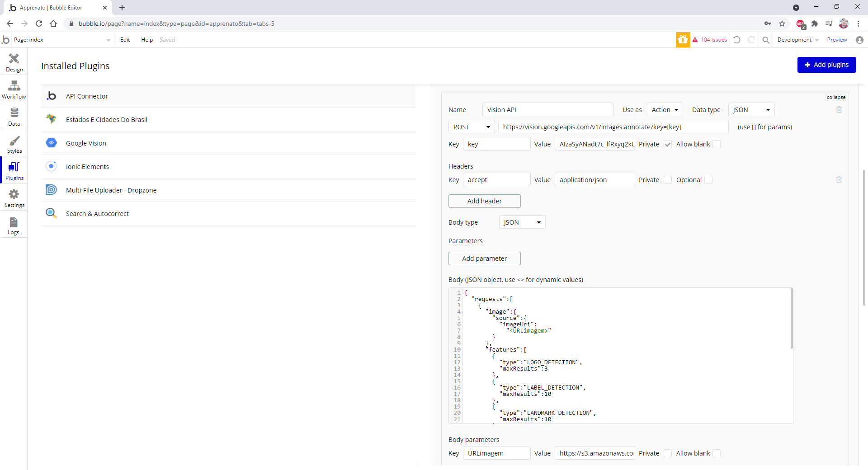Undo the last change
This screenshot has height=470, width=868.
point(737,40)
